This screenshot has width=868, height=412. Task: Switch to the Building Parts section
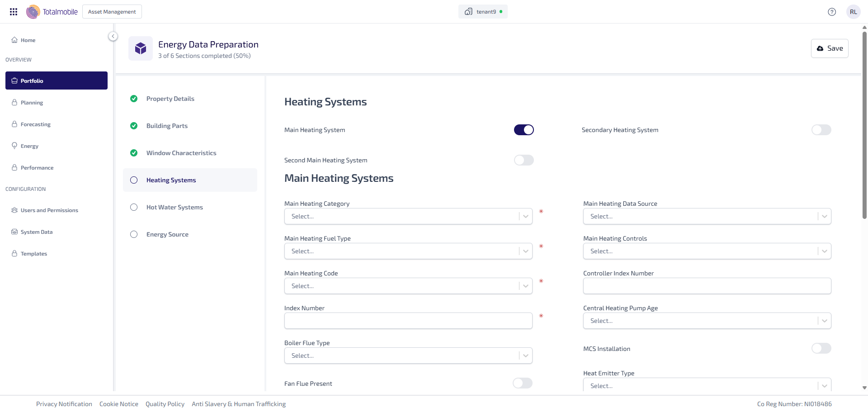click(167, 126)
